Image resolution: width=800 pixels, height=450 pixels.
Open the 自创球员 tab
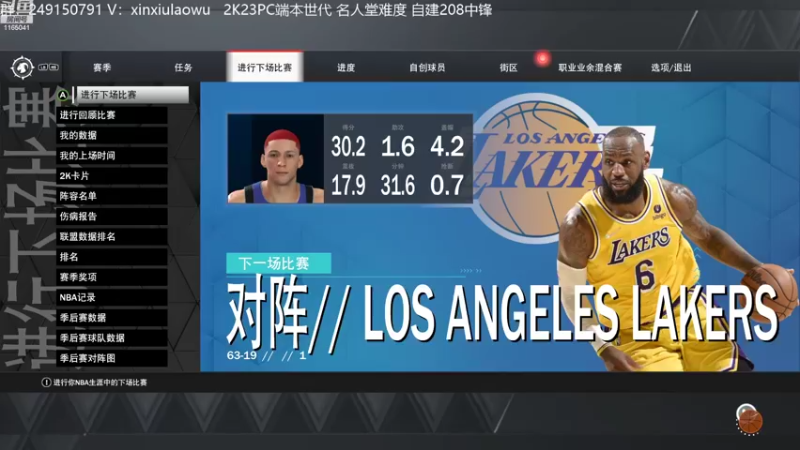click(427, 67)
